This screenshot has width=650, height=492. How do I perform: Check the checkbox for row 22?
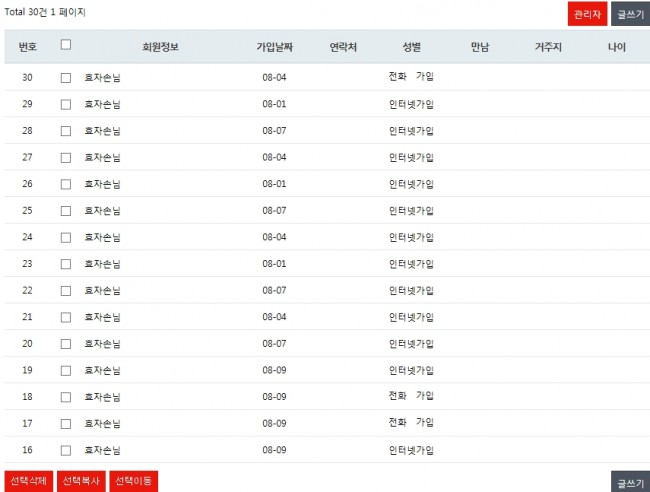tap(66, 291)
